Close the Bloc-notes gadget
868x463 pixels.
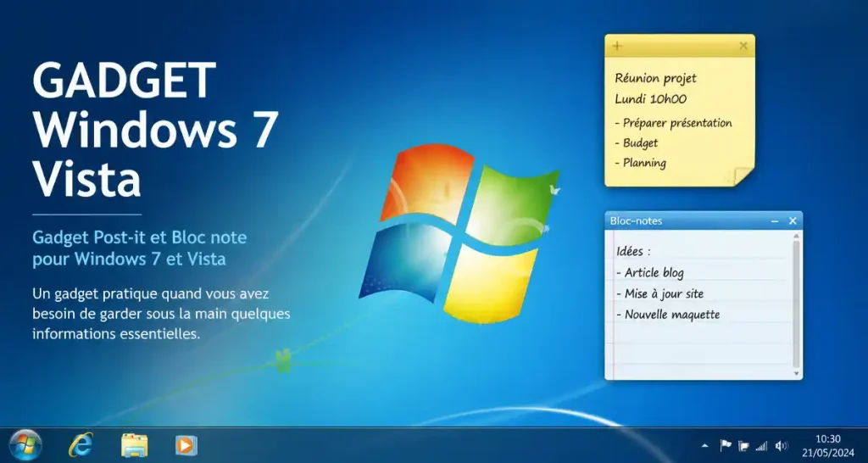pyautogui.click(x=793, y=221)
